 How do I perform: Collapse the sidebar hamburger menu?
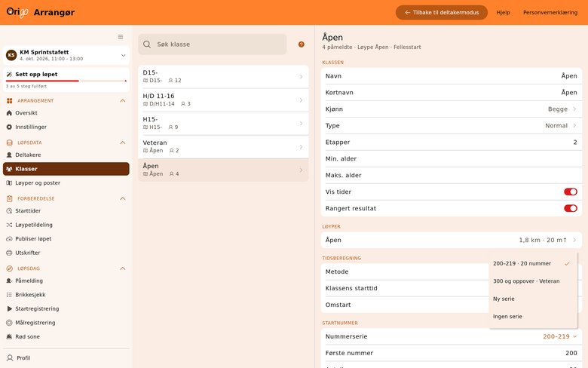pyautogui.click(x=121, y=37)
